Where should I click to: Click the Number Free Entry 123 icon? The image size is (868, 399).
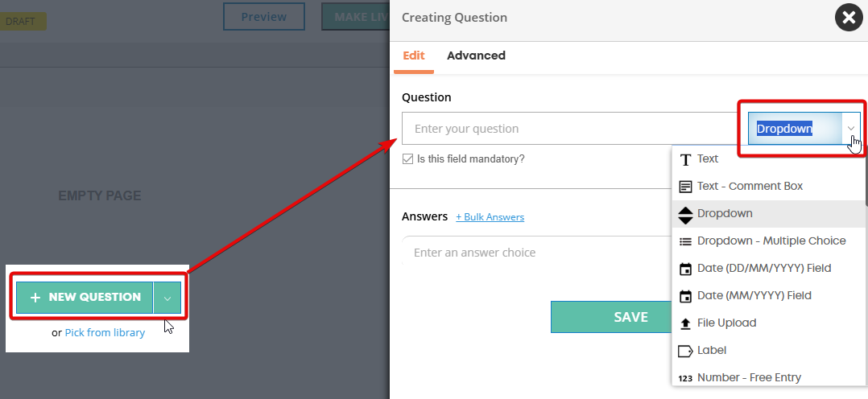(685, 378)
